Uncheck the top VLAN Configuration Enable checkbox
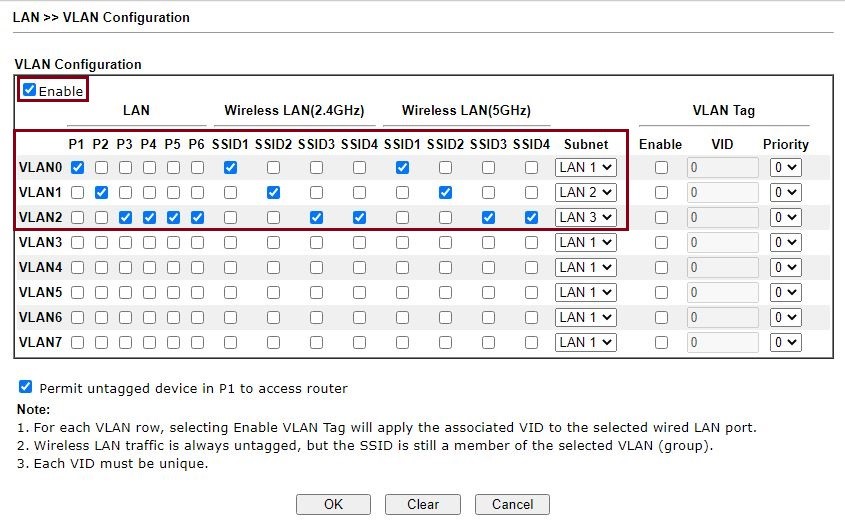 (x=30, y=90)
